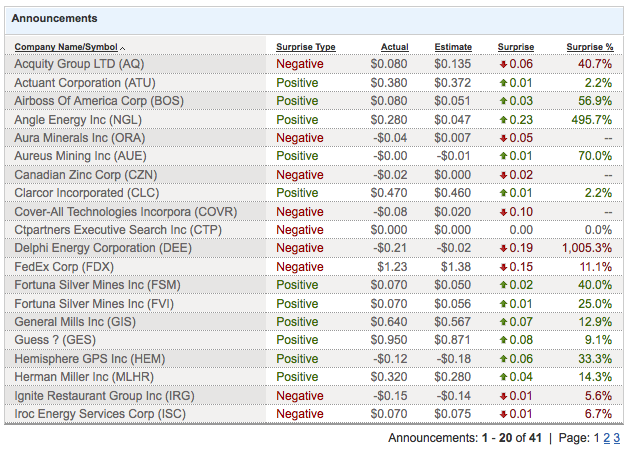Viewport: 626px width, 453px height.
Task: Select Airboss Of America Corp (BOS)
Action: pyautogui.click(x=99, y=101)
